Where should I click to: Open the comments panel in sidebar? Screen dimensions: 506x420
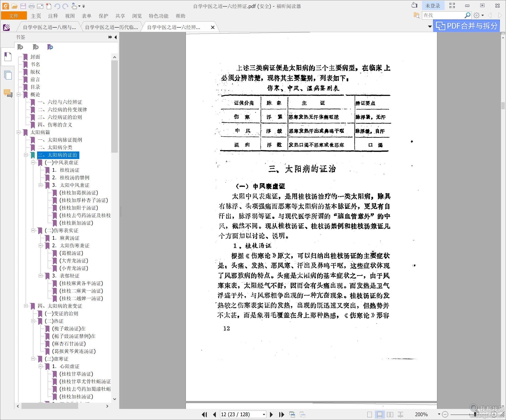tap(8, 93)
